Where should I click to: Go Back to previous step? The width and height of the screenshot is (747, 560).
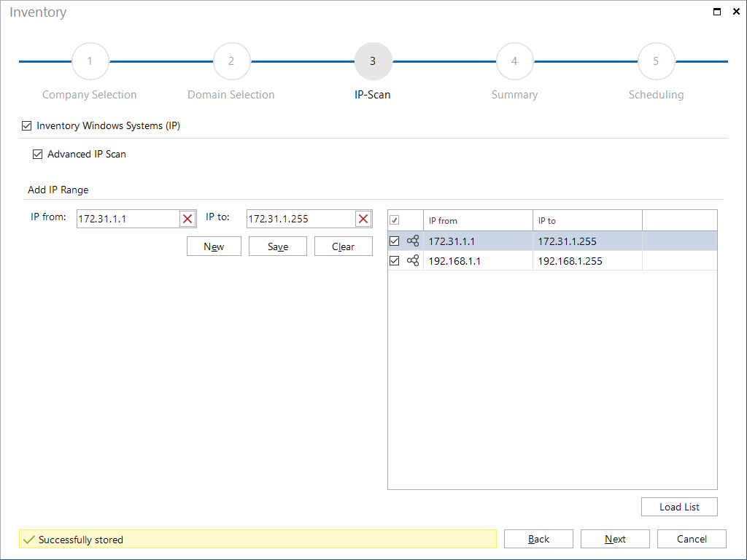pyautogui.click(x=539, y=539)
